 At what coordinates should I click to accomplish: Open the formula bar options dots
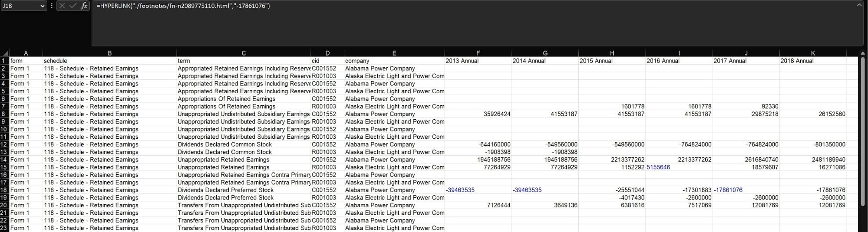coord(52,6)
